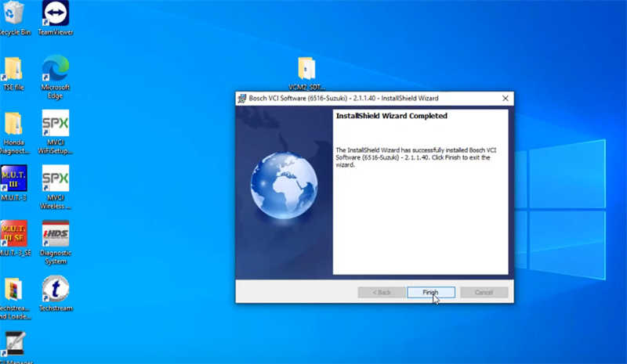Click the installer icon in wizard title bar

[x=241, y=99]
